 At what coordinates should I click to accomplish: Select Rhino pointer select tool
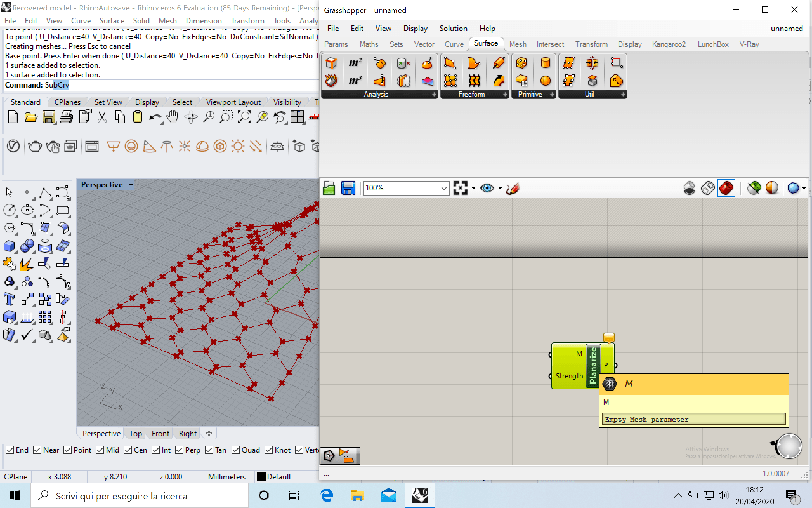coord(10,192)
